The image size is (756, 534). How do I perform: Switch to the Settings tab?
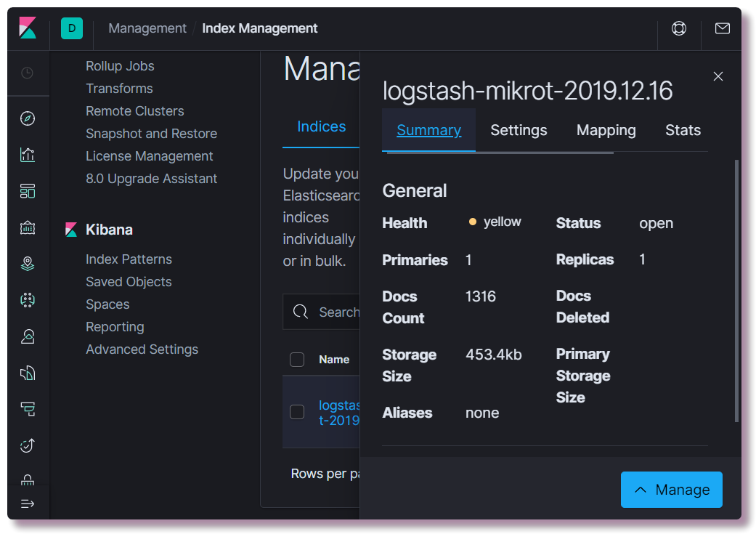pos(519,130)
